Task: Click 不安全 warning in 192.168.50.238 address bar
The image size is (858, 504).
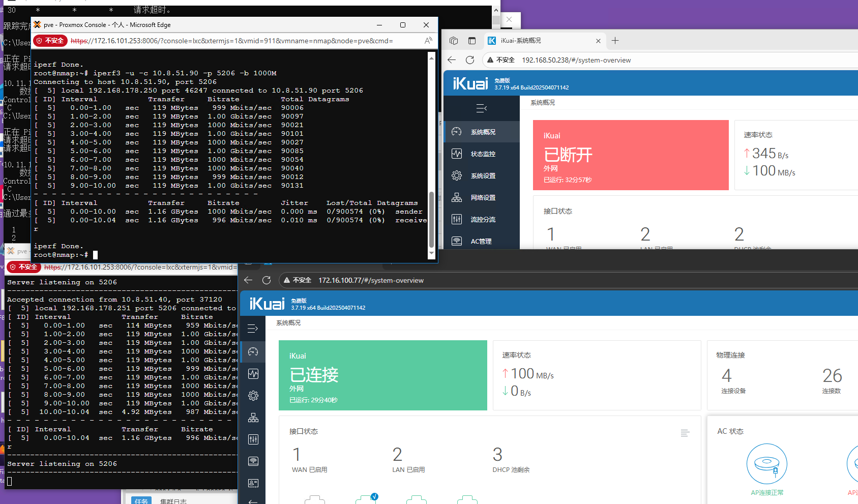Action: point(501,60)
